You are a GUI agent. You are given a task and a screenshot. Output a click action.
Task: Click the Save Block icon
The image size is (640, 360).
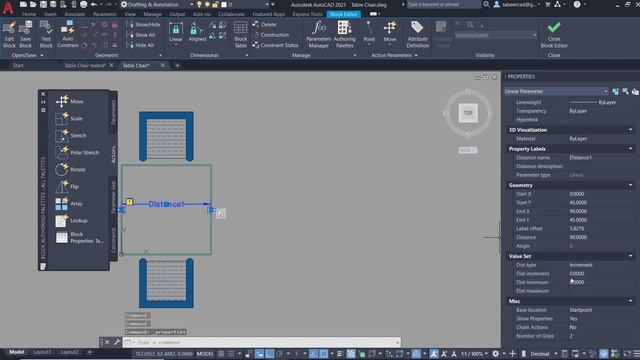pos(25,35)
